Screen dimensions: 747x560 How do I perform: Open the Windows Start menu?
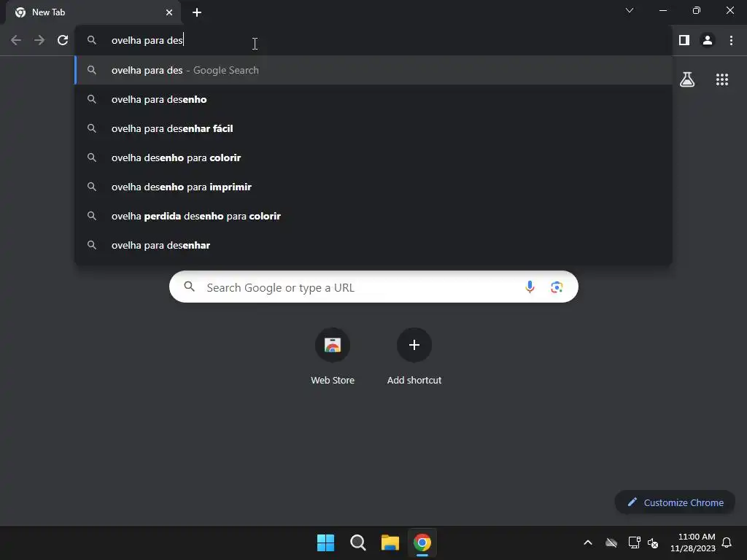tap(326, 542)
